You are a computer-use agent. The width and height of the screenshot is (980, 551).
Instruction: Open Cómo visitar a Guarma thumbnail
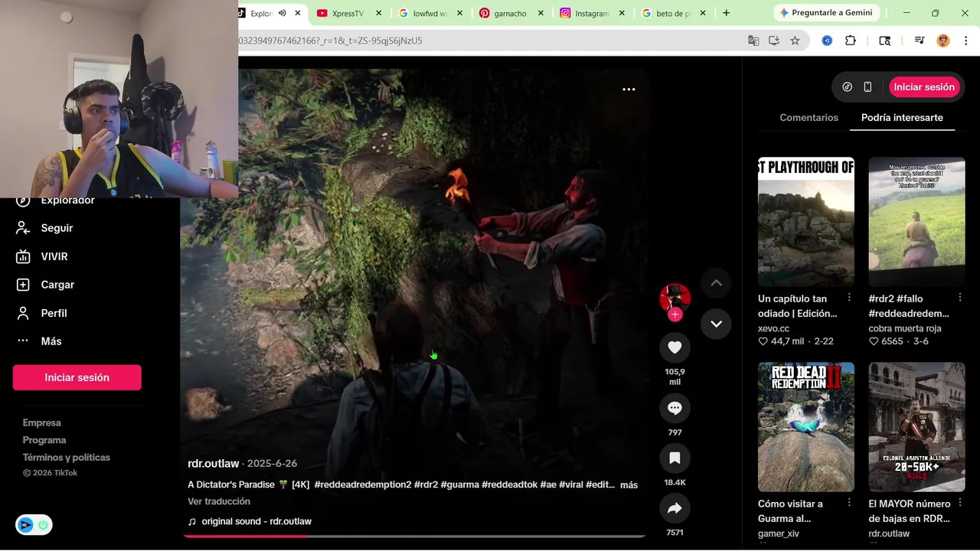(x=805, y=427)
